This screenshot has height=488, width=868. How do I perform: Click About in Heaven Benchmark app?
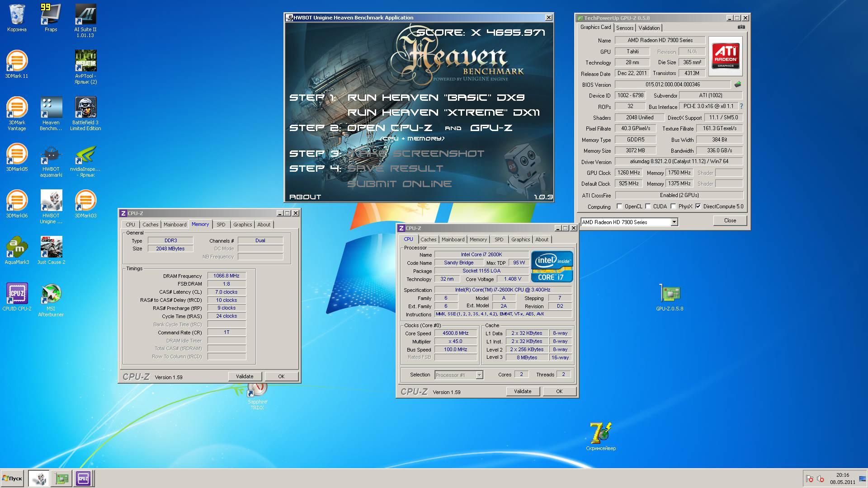click(305, 197)
